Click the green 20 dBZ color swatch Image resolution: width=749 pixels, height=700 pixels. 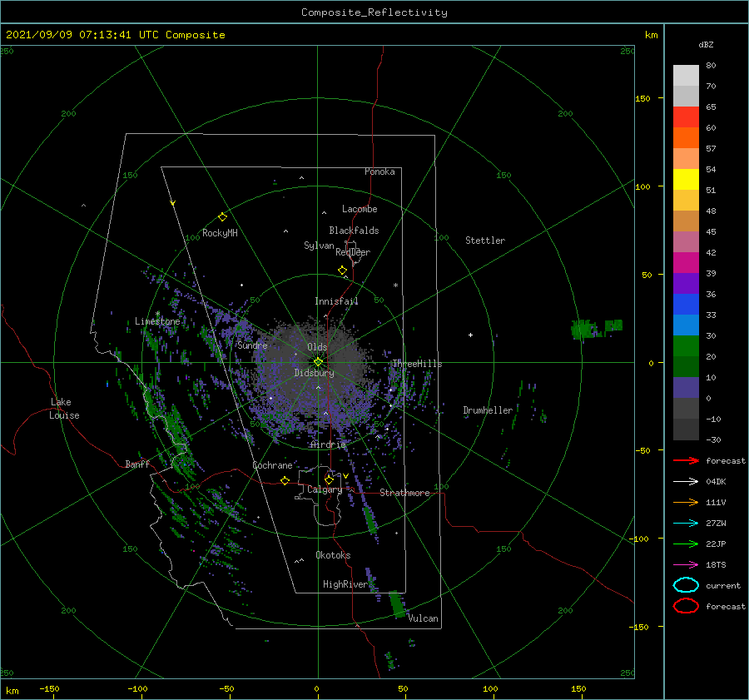point(686,346)
